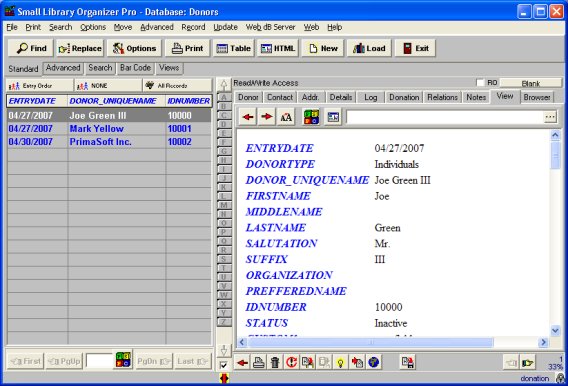Click the red right arrow in View toolbar
Image resolution: width=568 pixels, height=386 pixels.
tap(267, 117)
